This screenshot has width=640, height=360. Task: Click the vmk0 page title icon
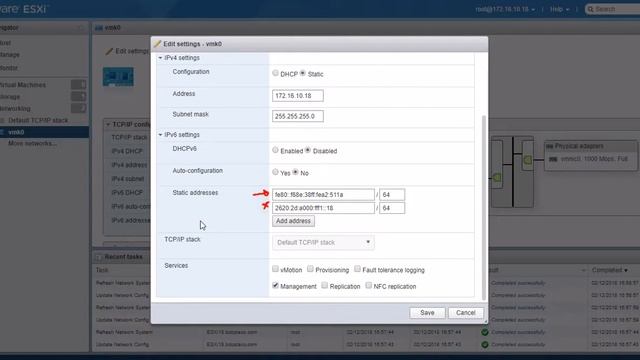(x=98, y=28)
